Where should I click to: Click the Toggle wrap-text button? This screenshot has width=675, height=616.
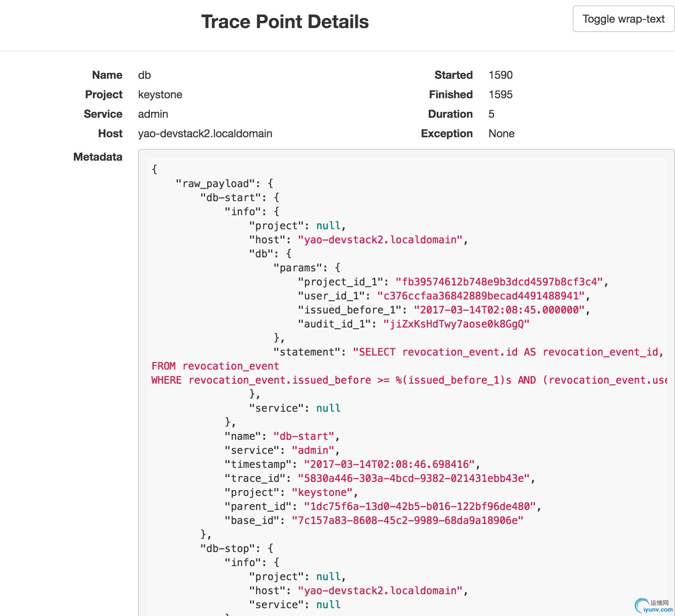(x=623, y=19)
